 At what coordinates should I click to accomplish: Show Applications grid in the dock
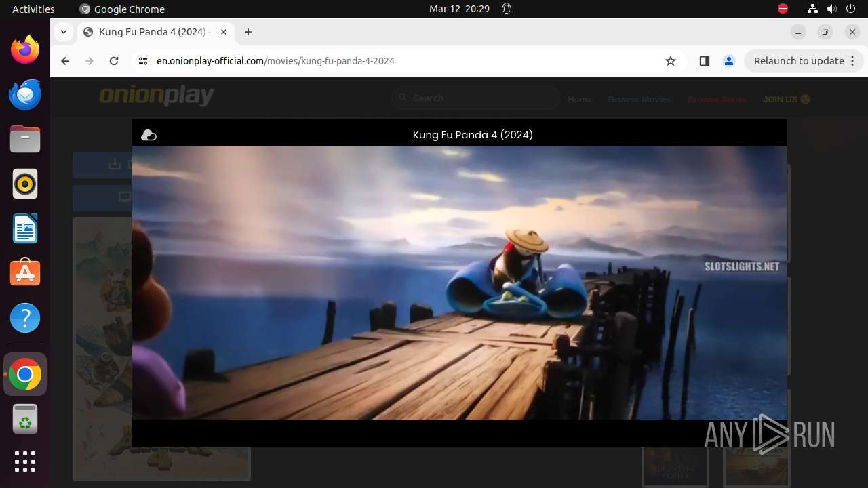(x=25, y=462)
